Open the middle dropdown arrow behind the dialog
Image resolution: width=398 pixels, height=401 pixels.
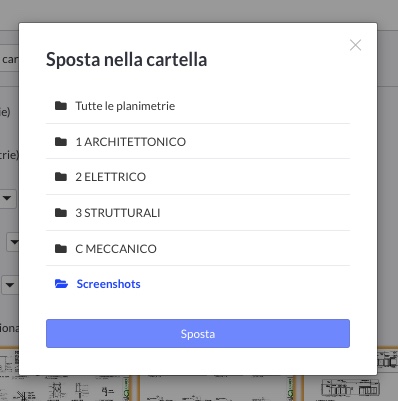coord(13,242)
